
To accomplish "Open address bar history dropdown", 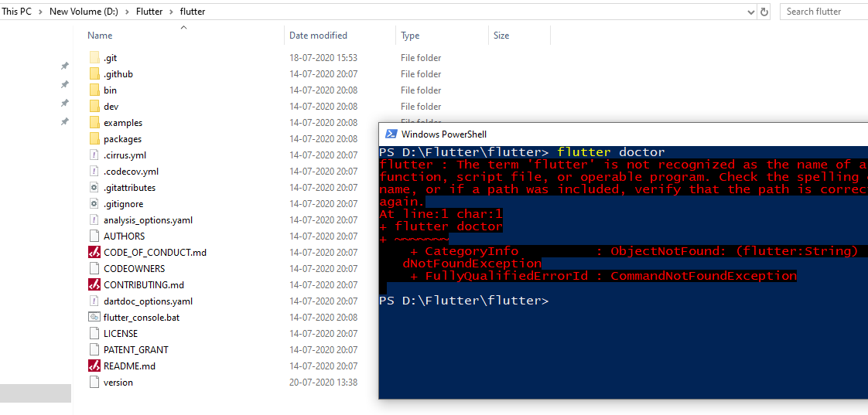I will (x=750, y=12).
